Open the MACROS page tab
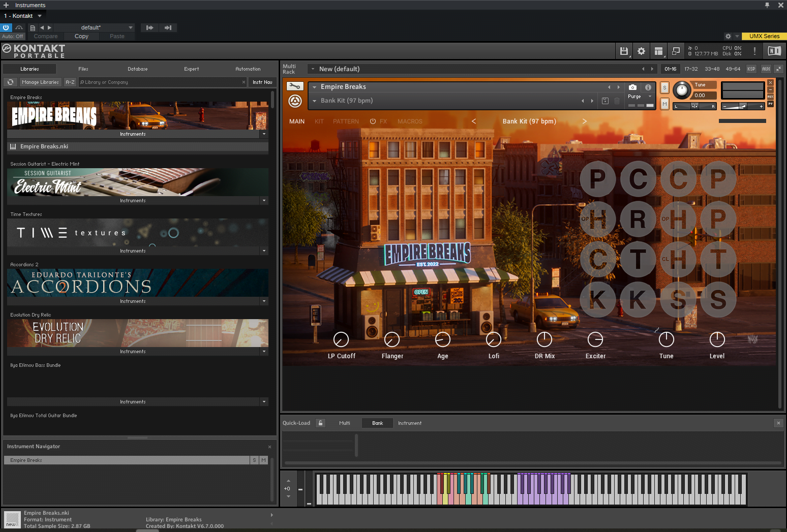Viewport: 787px width, 532px height. (x=410, y=121)
